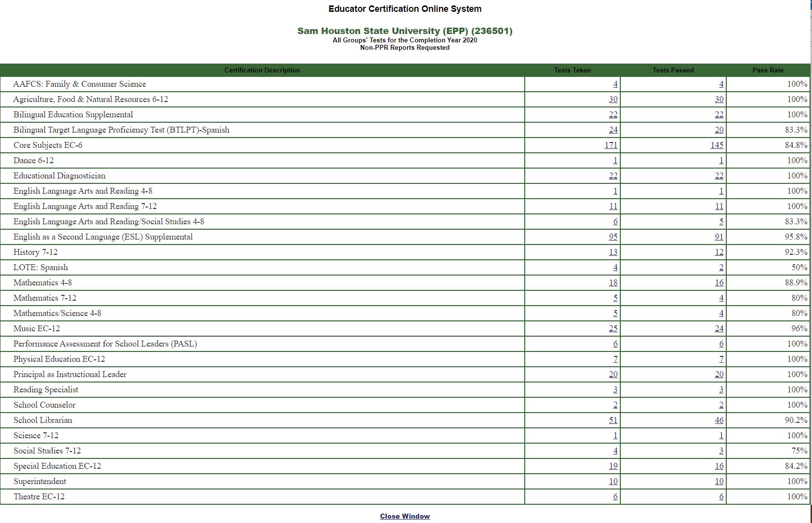Open Tests Taken count 171 for Core Subjects EC-6
Screen dimensions: 812x523
pyautogui.click(x=610, y=145)
